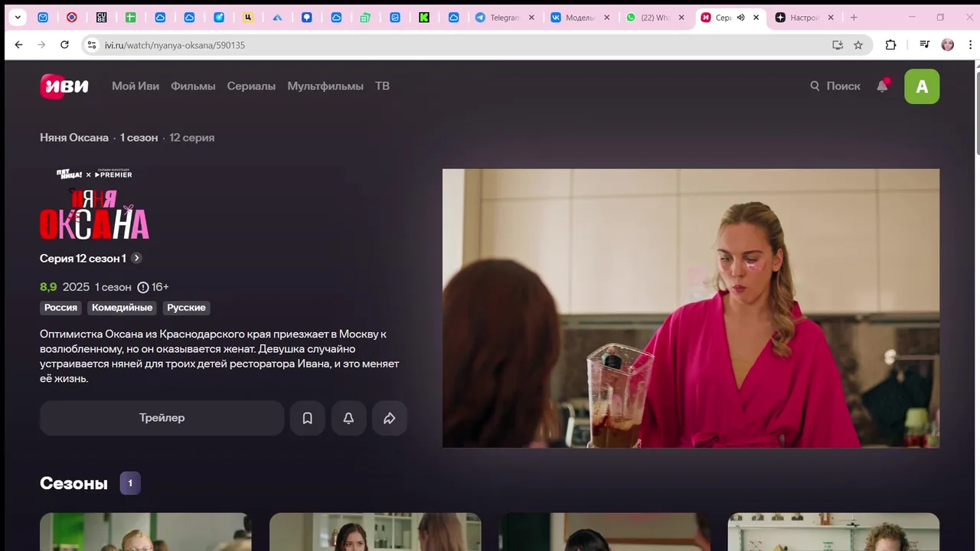Open the fourth episode thumbnail
Image resolution: width=980 pixels, height=551 pixels.
[x=834, y=532]
